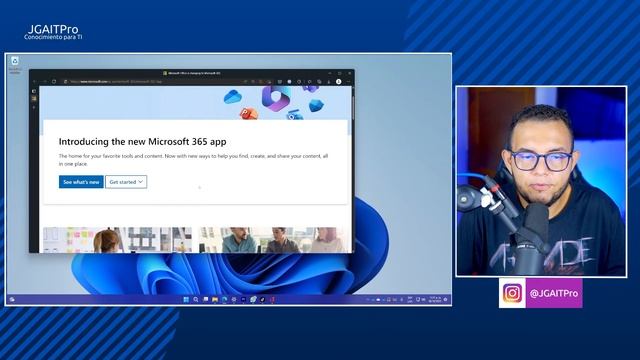Viewport: 640px width, 360px height.
Task: Click the heading Introducing the new Microsoft 365 app
Action: coord(142,142)
